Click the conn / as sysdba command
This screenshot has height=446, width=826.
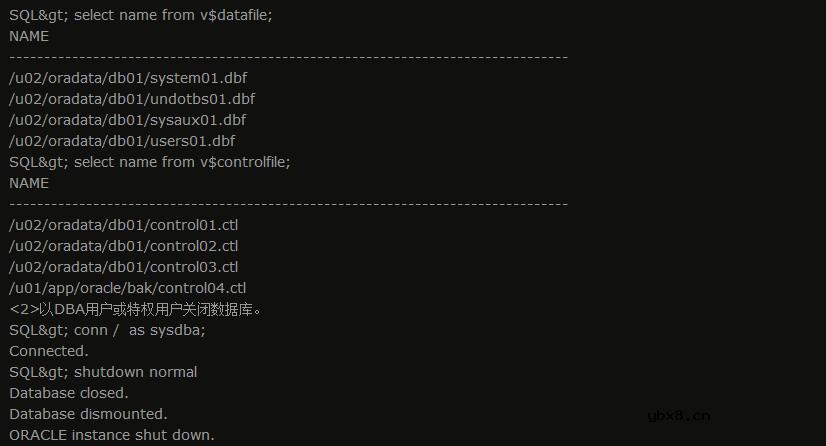click(x=107, y=330)
